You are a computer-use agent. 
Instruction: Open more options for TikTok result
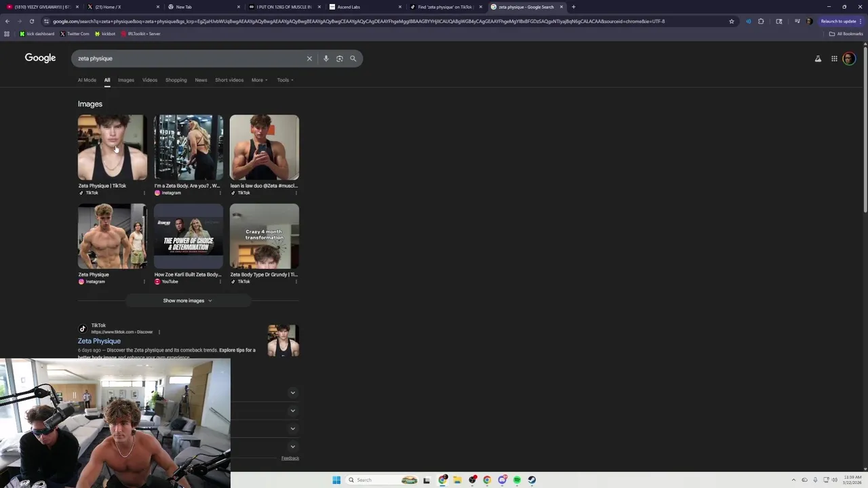point(159,332)
